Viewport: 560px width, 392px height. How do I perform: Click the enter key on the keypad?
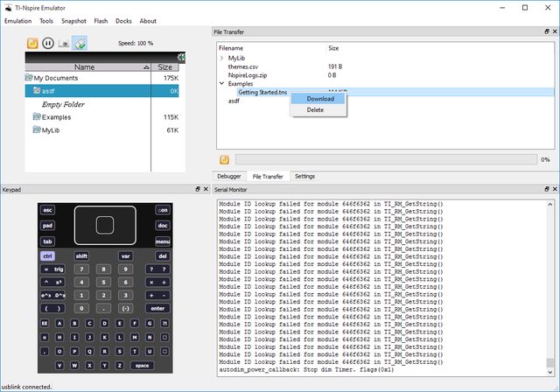[157, 309]
